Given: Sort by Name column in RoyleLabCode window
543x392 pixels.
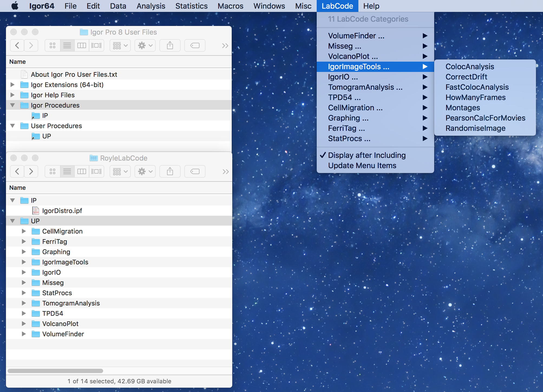Looking at the screenshot, I should pyautogui.click(x=119, y=188).
